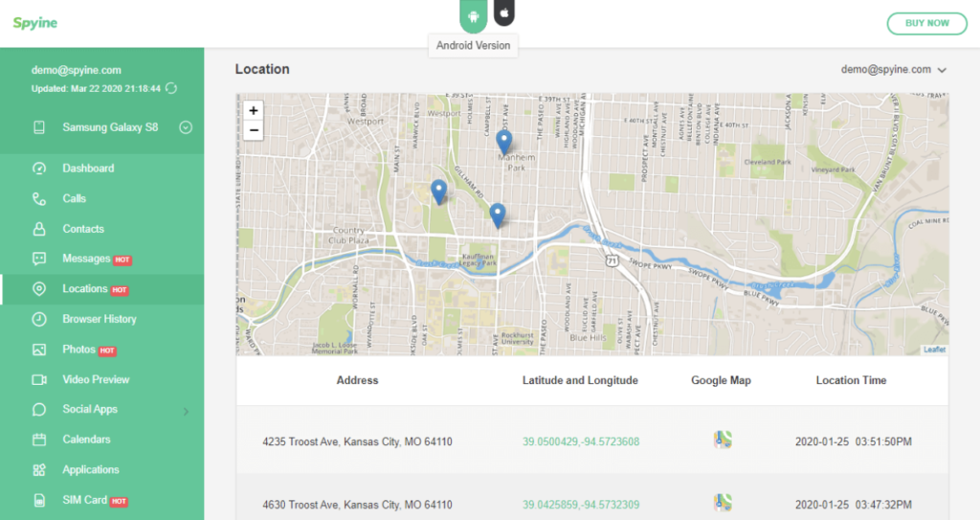Zoom in on the map

point(253,111)
